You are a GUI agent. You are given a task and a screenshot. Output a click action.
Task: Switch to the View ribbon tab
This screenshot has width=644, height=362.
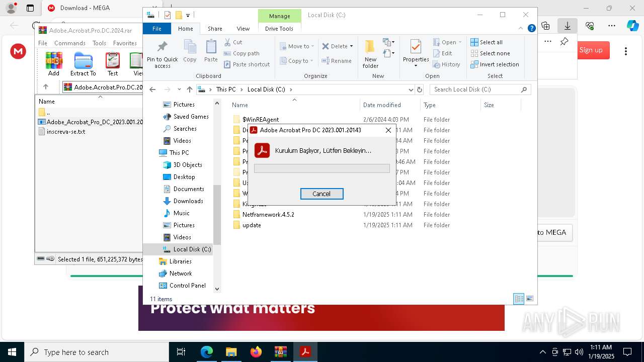(243, 29)
